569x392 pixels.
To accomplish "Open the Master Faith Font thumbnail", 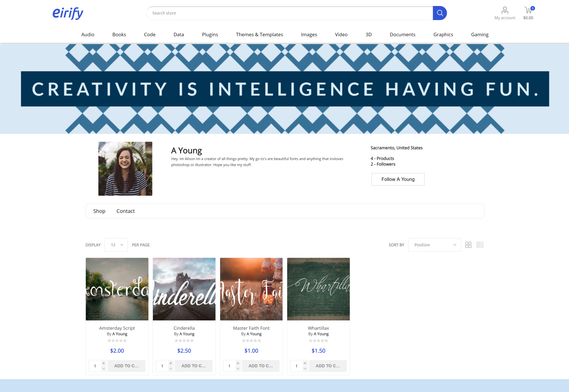I will (x=251, y=289).
